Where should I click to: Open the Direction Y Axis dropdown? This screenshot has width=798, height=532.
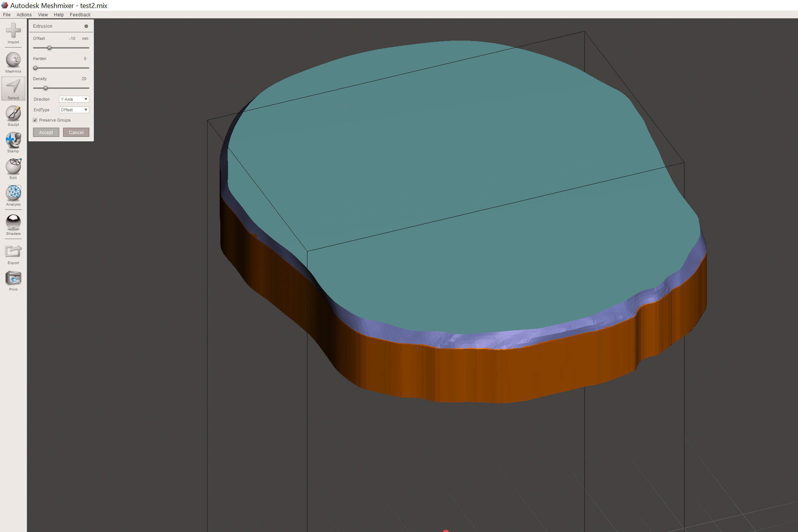(74, 99)
